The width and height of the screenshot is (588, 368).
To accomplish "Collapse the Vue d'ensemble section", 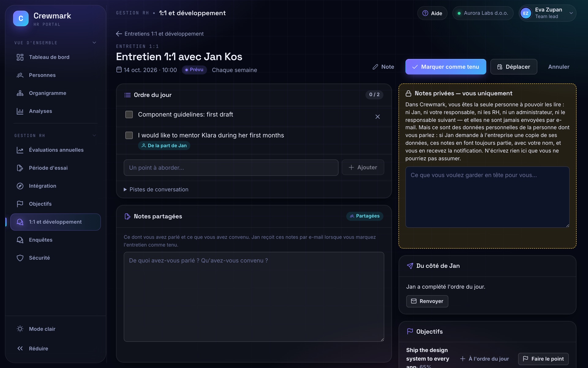I will pos(94,43).
